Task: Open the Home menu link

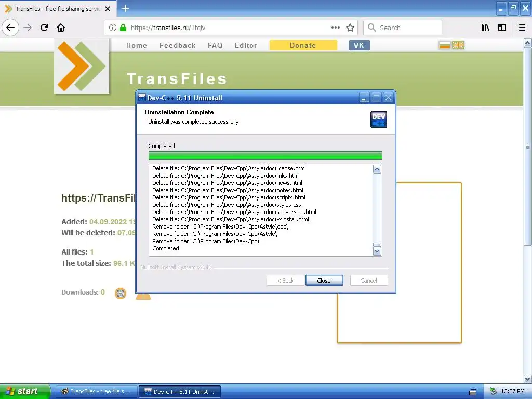Action: (x=137, y=45)
